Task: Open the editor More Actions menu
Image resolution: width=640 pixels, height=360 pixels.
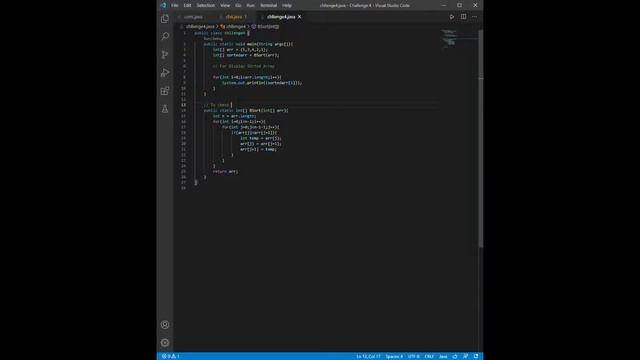Action: [474, 17]
